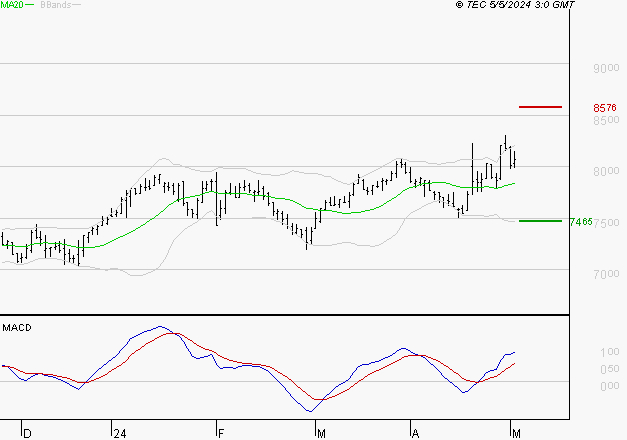Click the red 8576 resistance value
The width and height of the screenshot is (627, 440).
(x=605, y=108)
